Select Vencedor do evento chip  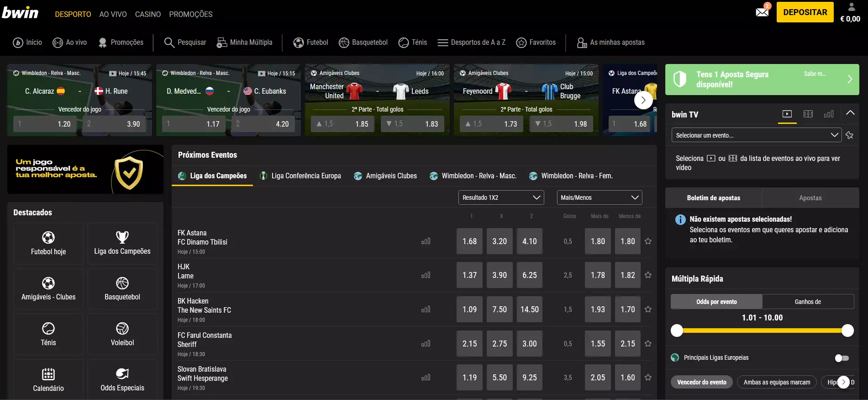click(x=702, y=382)
